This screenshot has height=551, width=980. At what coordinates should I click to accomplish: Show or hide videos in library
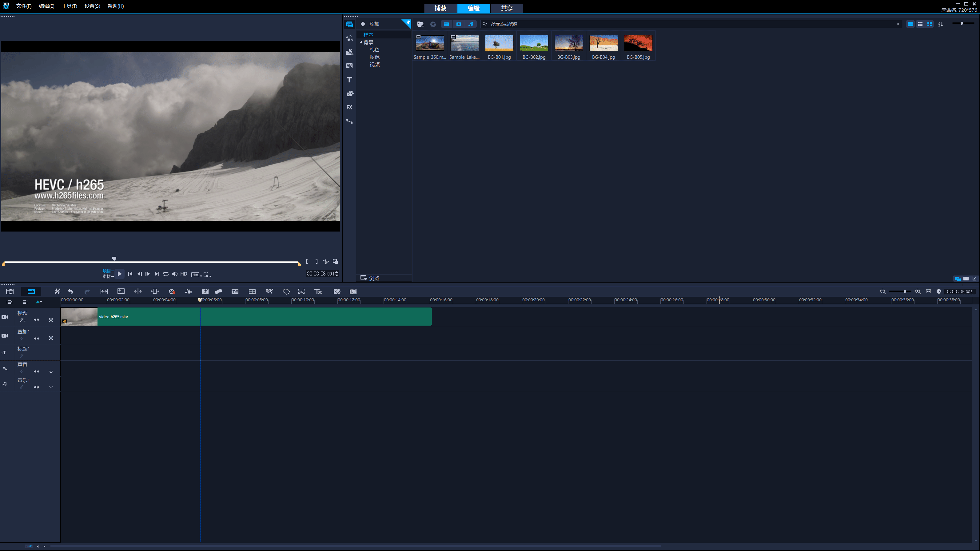(446, 24)
